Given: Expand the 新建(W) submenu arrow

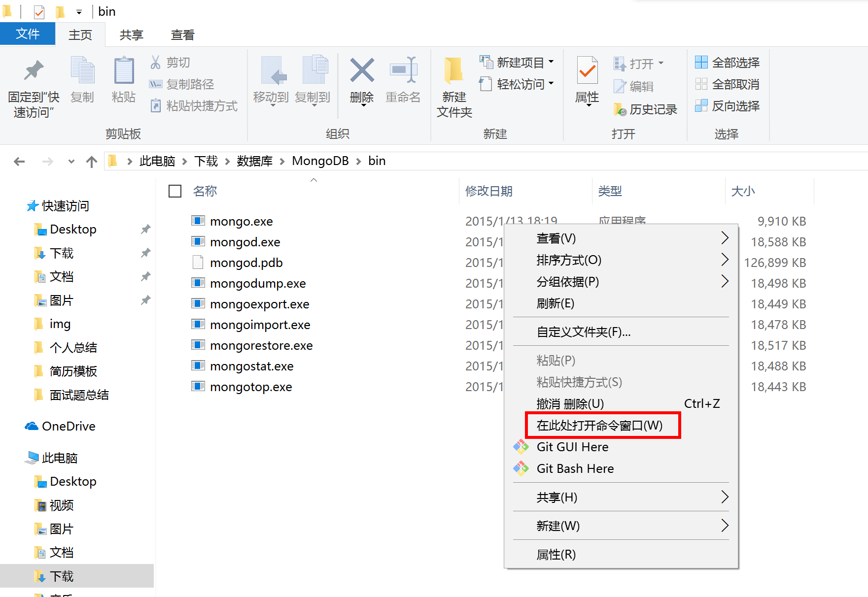Looking at the screenshot, I should coord(725,526).
